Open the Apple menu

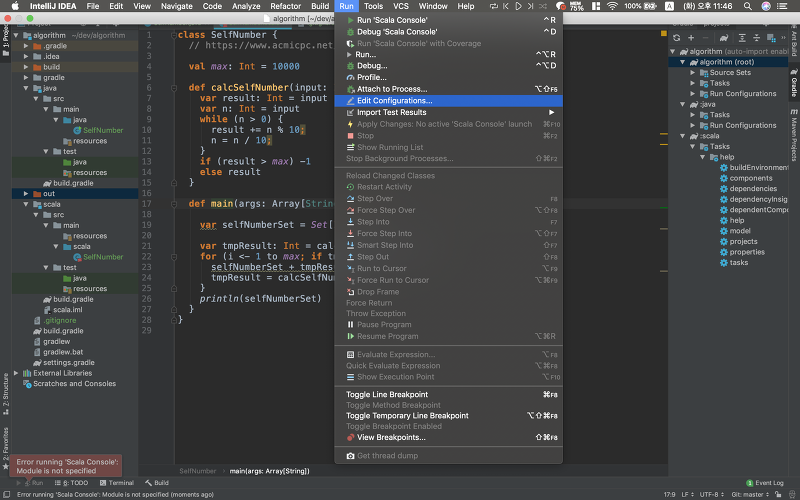pos(15,6)
